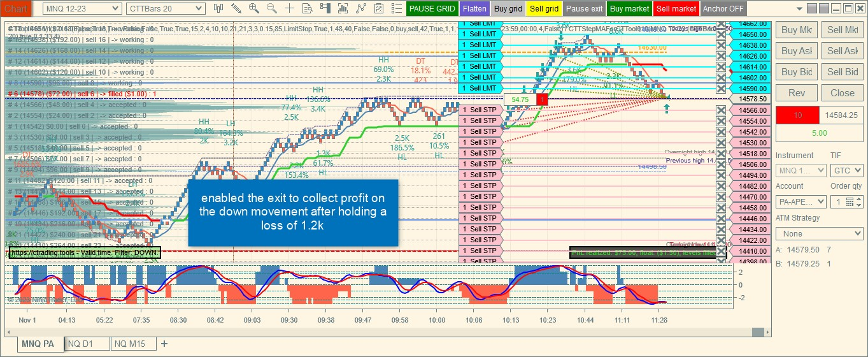Cancel the sell limit order at 14650.00

(721, 34)
